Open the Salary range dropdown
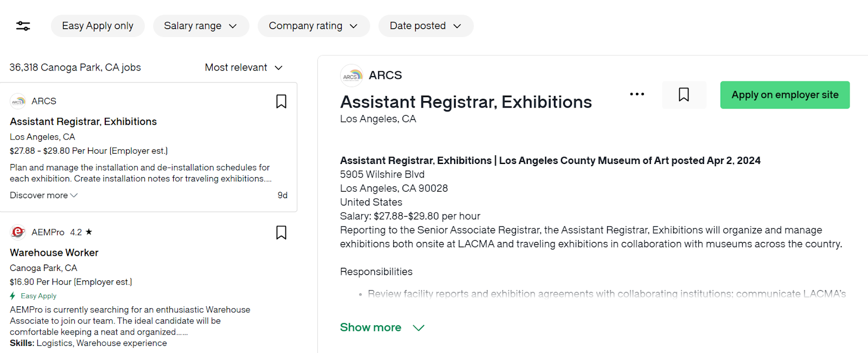Viewport: 868px width, 353px height. click(x=201, y=26)
